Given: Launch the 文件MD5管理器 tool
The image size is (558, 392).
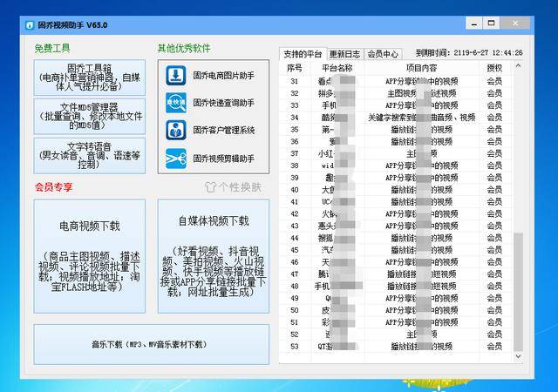Looking at the screenshot, I should tap(89, 116).
